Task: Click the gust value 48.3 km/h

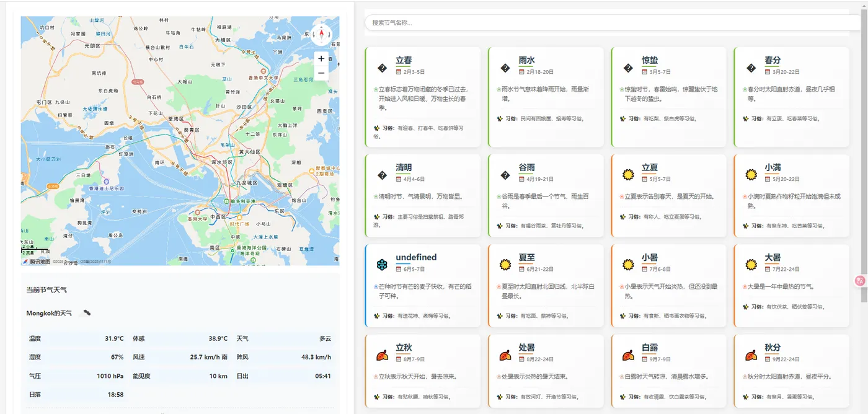Action: 316,357
